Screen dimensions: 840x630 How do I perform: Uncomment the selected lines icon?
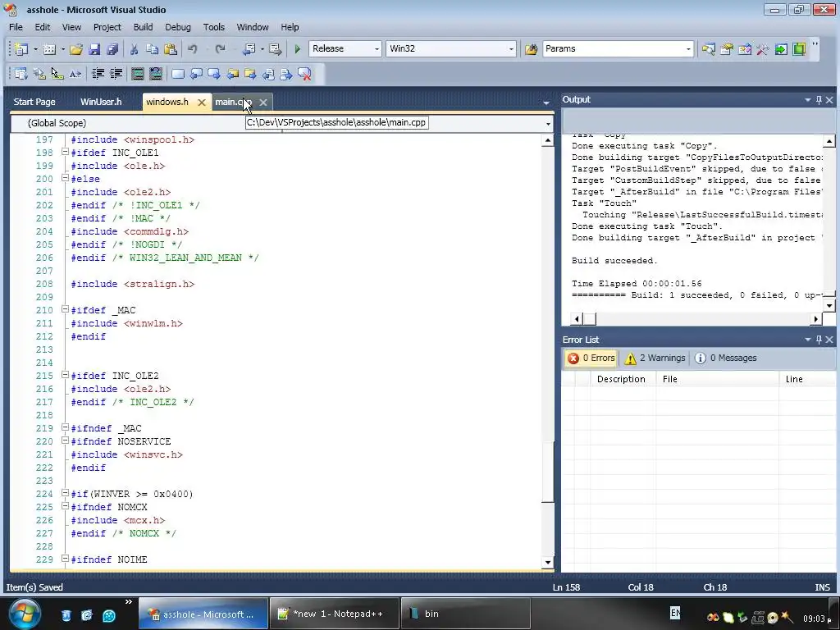(x=156, y=74)
